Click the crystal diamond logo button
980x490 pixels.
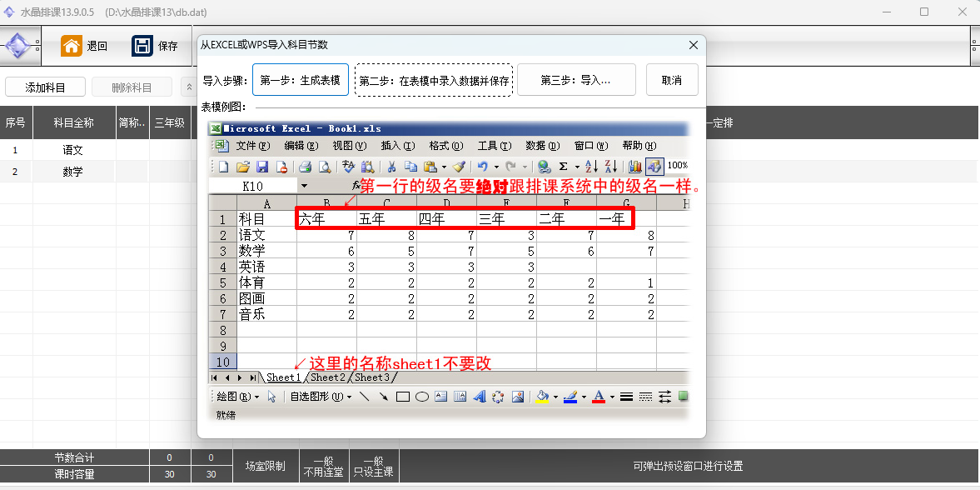(18, 46)
